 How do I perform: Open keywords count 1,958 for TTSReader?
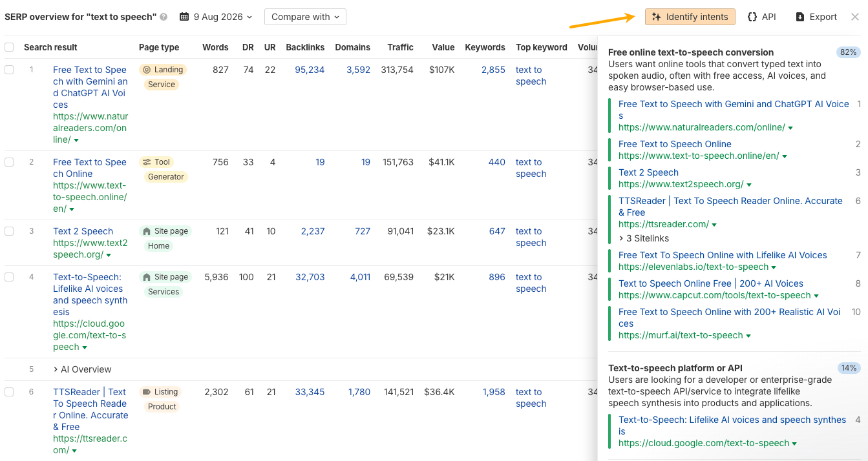pyautogui.click(x=494, y=392)
